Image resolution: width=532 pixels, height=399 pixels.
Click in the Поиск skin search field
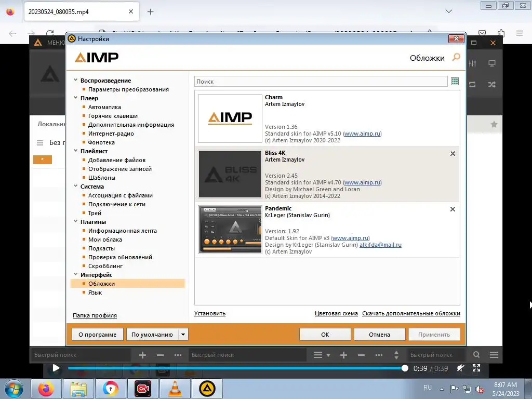click(321, 82)
